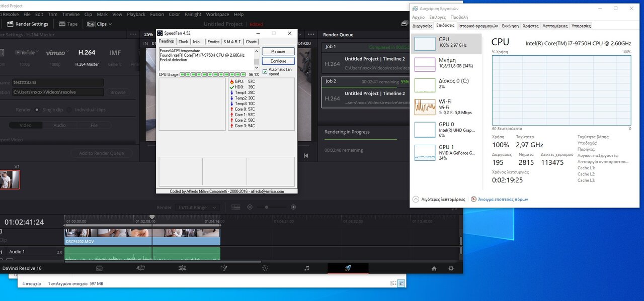Collapse details with Λιγότερες λεπτομέρειες
This screenshot has width=644, height=301.
point(439,199)
